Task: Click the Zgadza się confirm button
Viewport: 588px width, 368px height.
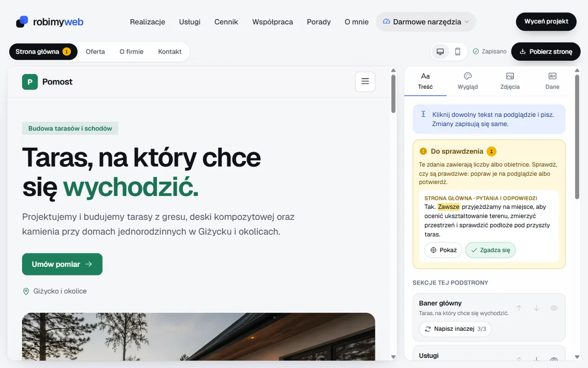Action: click(490, 250)
